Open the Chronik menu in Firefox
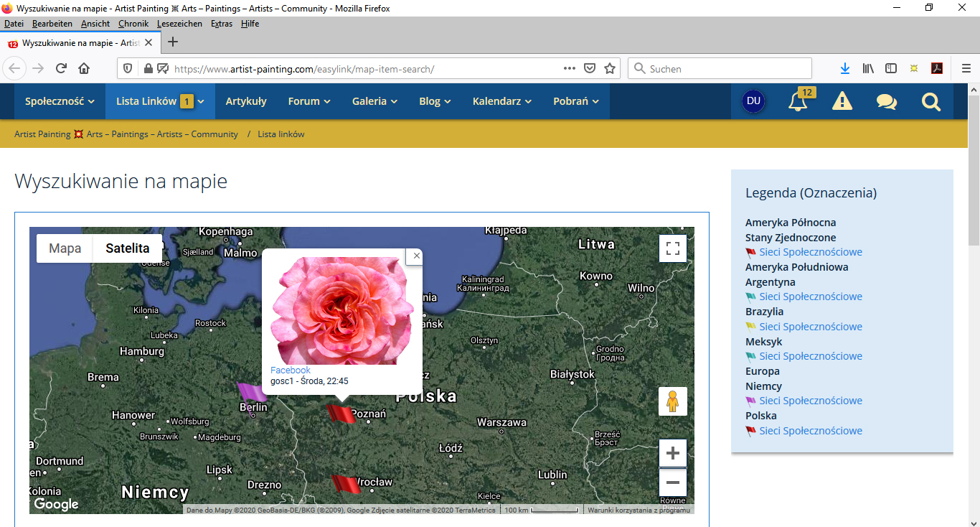 [x=133, y=24]
